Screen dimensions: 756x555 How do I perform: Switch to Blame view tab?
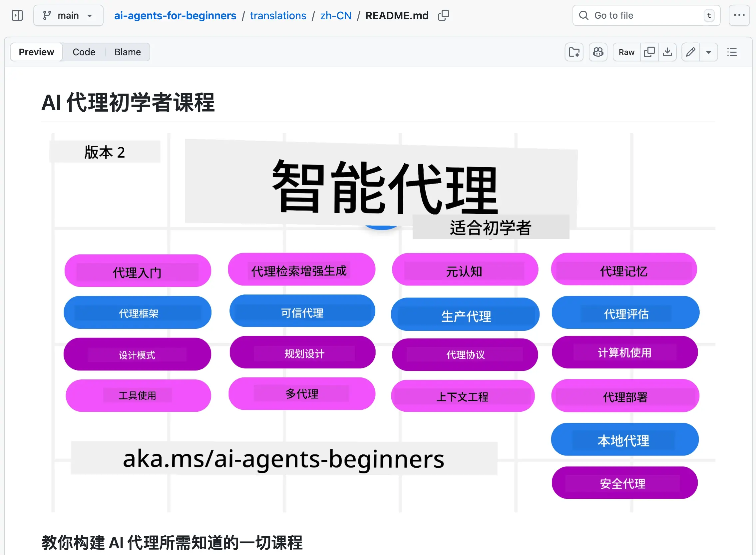tap(128, 52)
